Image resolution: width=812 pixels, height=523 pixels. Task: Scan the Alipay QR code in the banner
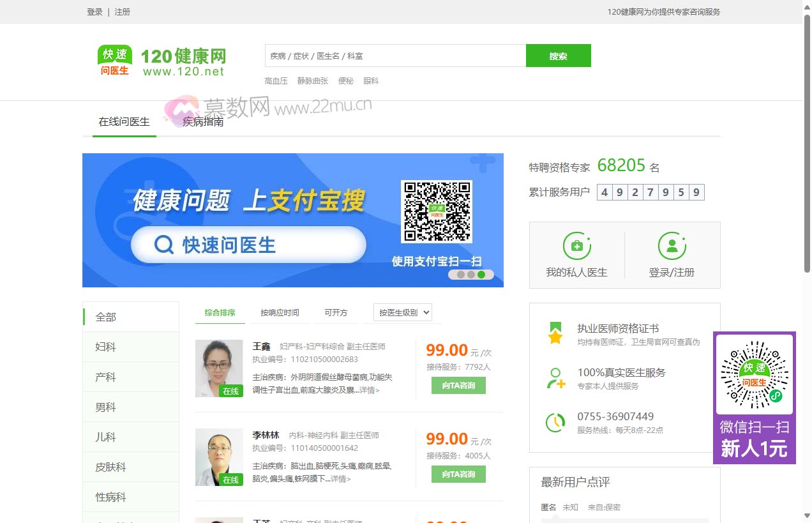(437, 211)
